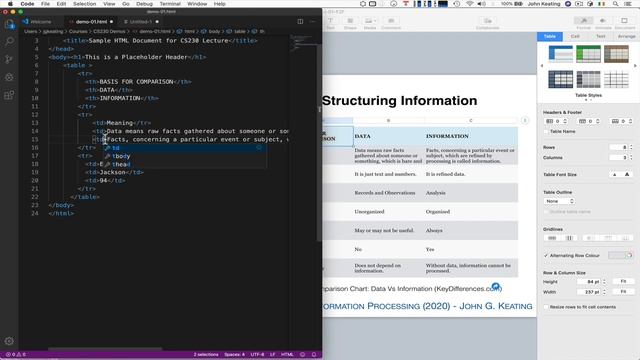Image resolution: width=640 pixels, height=360 pixels.
Task: Choose the tbody autocomplete suggestion
Action: 185,156
